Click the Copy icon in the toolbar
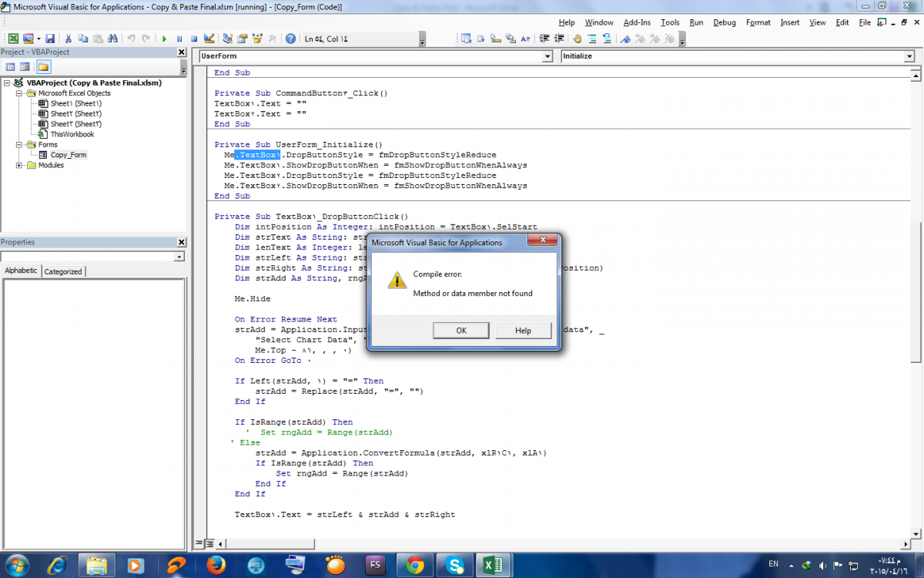The height and width of the screenshot is (578, 924). 83,38
